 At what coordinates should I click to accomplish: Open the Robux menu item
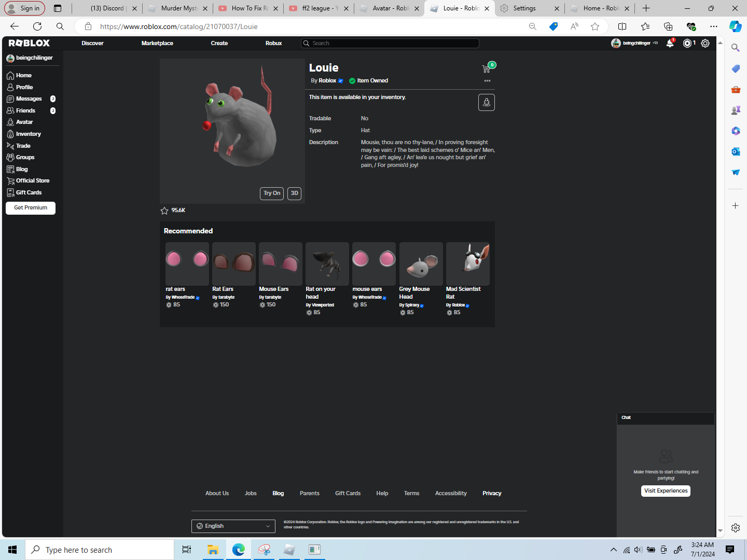273,44
